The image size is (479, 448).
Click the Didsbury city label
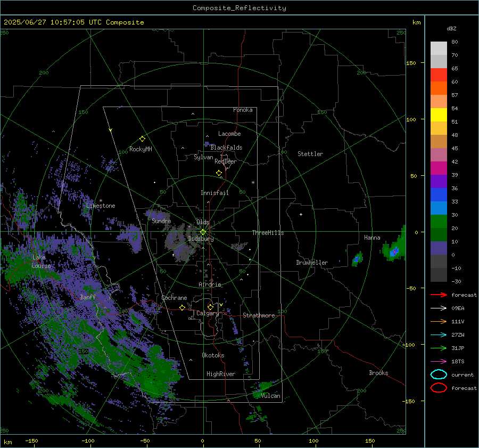[x=201, y=239]
